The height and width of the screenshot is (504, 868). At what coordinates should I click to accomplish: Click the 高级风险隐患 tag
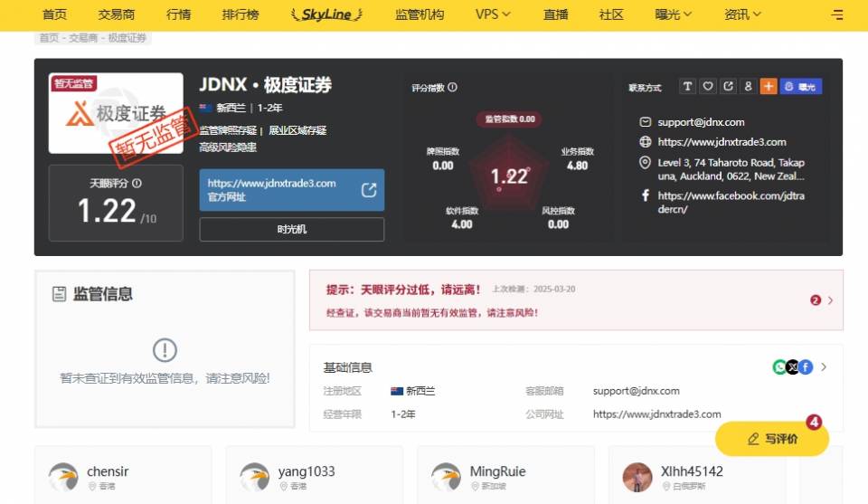click(x=228, y=147)
